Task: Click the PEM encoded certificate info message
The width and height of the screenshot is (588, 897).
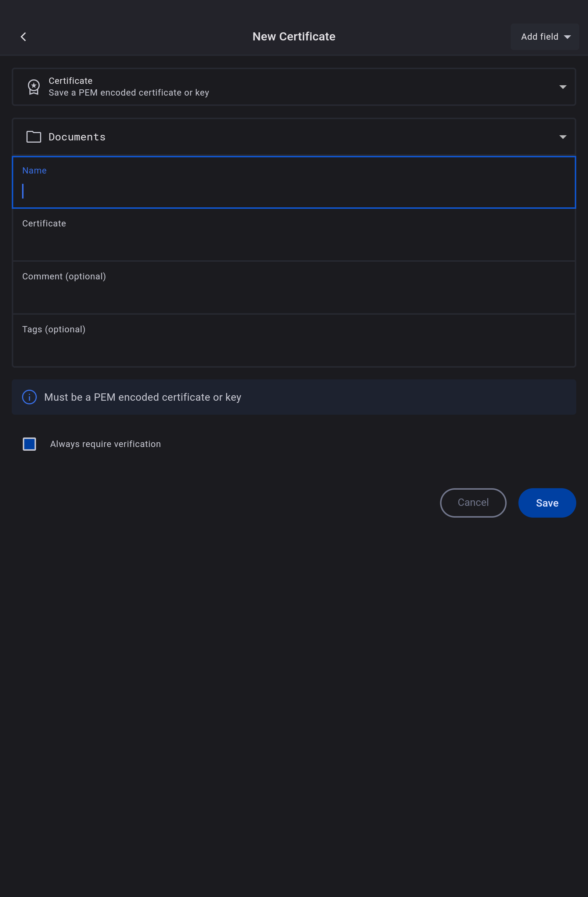Action: click(143, 397)
